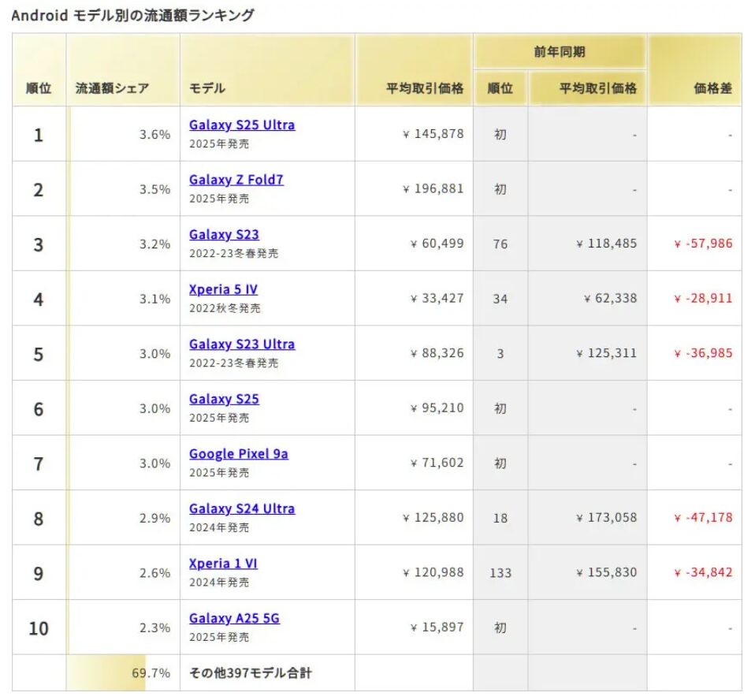
Task: Select the Galaxy S23 Ultra link
Action: point(242,344)
